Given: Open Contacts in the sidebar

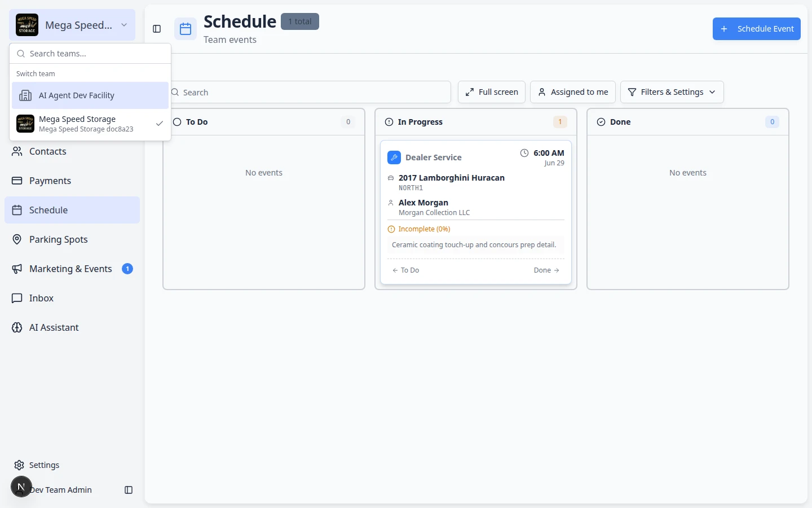Looking at the screenshot, I should (72, 151).
